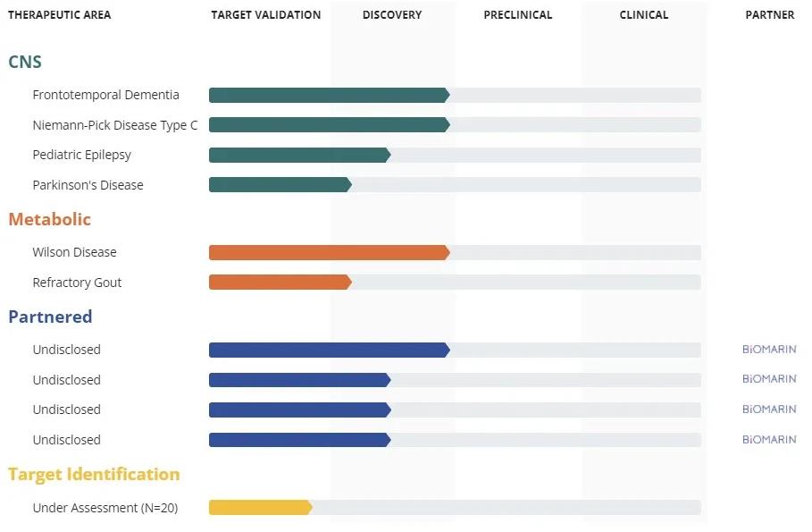This screenshot has width=812, height=532.
Task: Open the Wilson Disease program label
Action: point(74,252)
